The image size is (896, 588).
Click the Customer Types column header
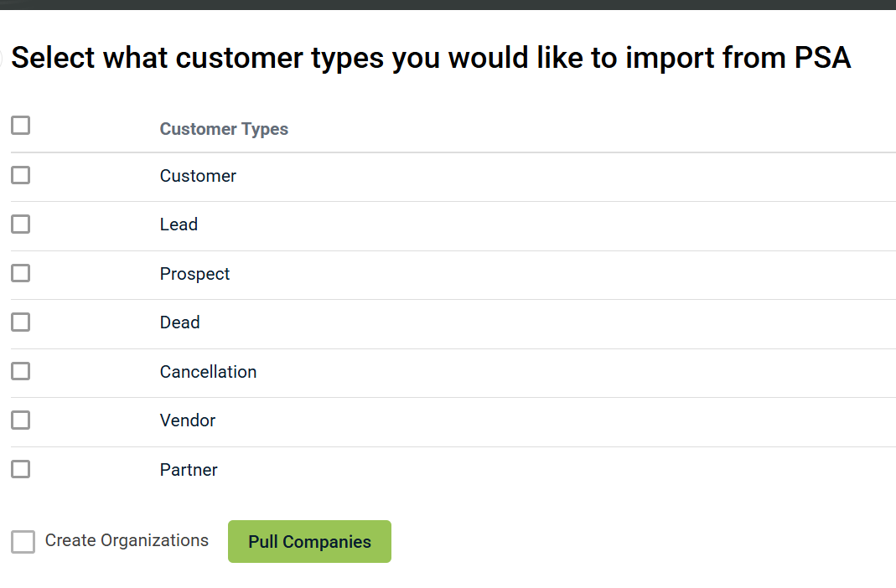click(x=224, y=129)
